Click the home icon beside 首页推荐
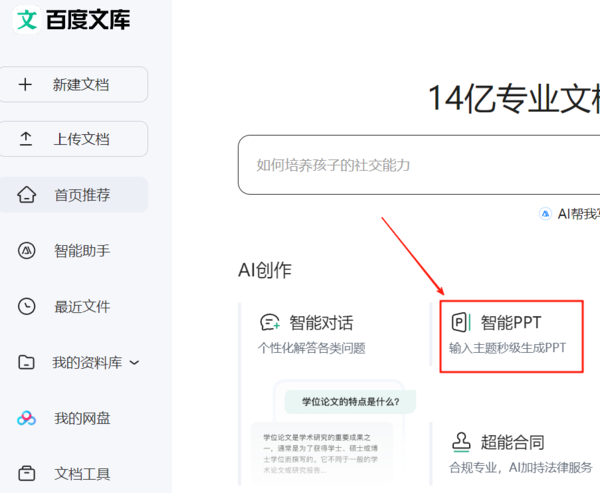600x493 pixels. pyautogui.click(x=26, y=194)
